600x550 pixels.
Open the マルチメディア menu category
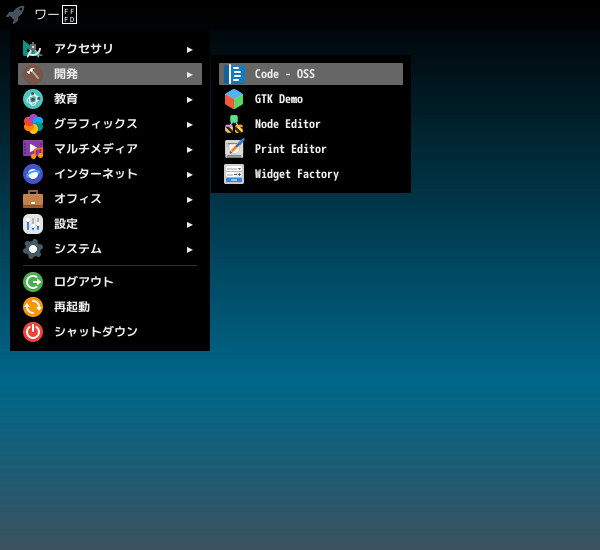tap(96, 149)
